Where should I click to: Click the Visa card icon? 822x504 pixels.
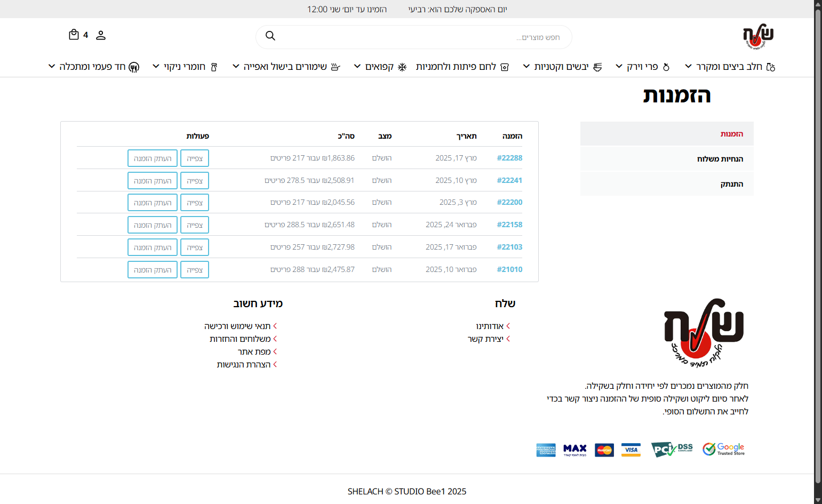coord(631,450)
